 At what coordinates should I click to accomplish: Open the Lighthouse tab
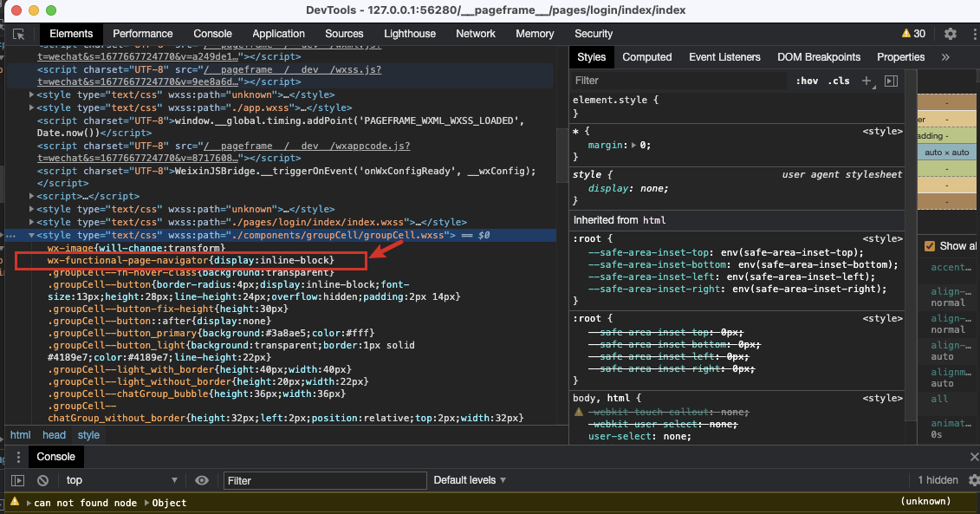coord(409,34)
